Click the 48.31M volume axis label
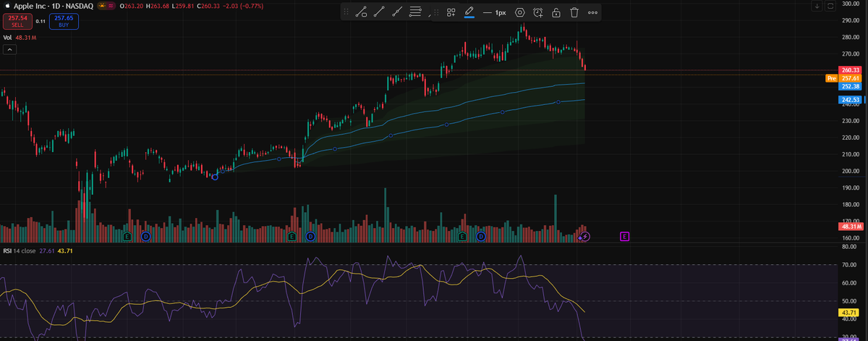 [851, 227]
